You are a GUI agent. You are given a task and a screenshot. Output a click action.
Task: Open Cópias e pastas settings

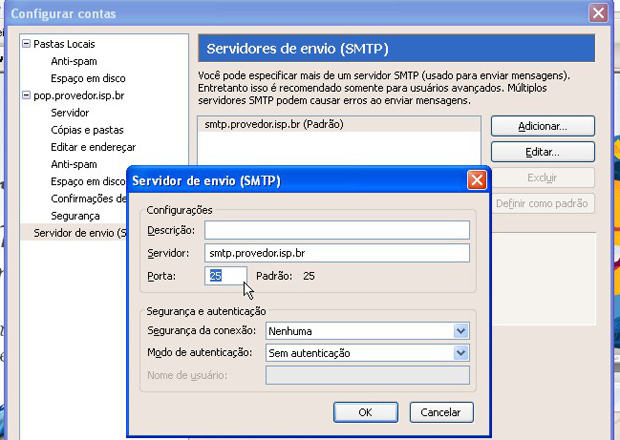[x=88, y=130]
